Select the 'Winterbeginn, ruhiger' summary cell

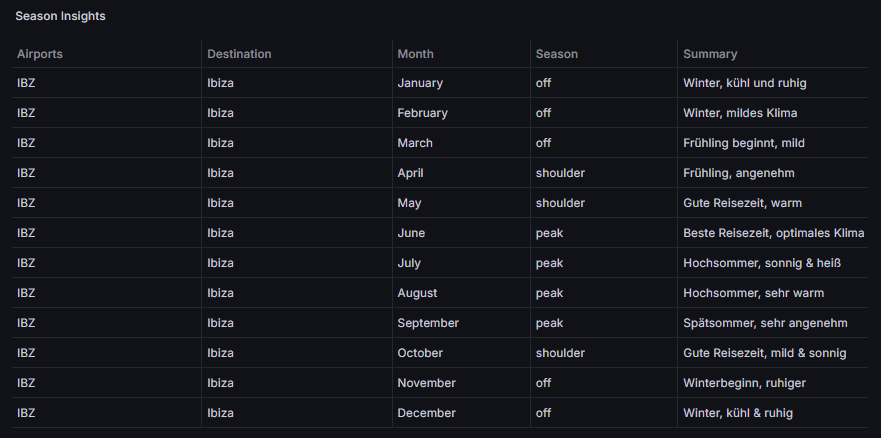click(x=744, y=383)
